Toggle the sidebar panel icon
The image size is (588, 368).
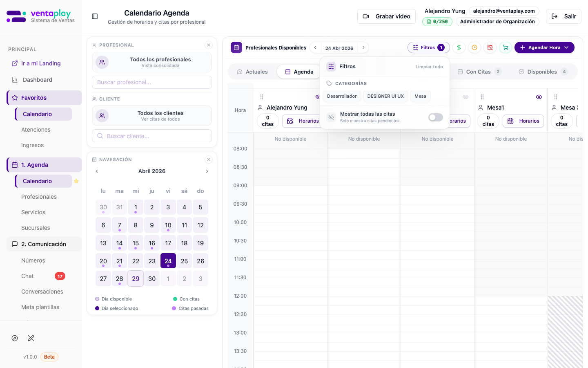pyautogui.click(x=95, y=16)
